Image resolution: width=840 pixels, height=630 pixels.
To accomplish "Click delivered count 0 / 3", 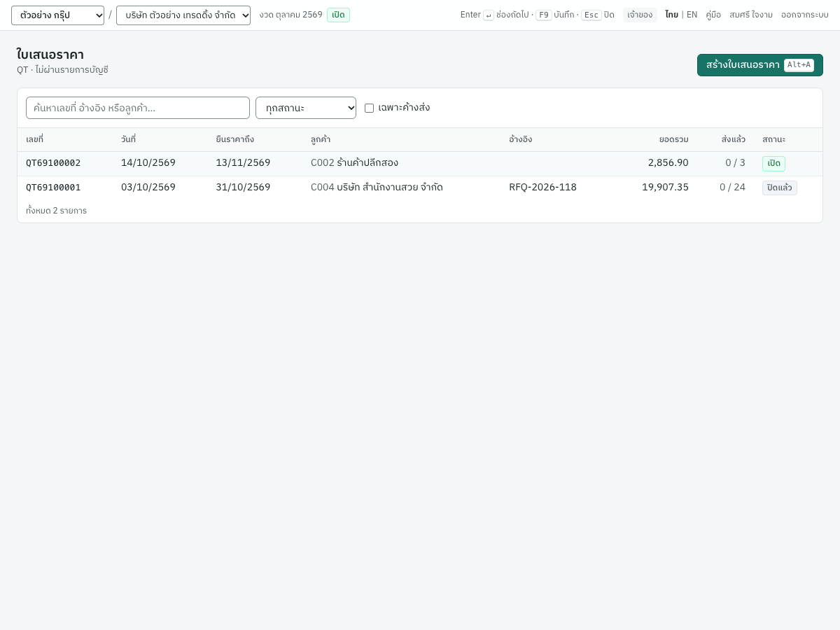I will pyautogui.click(x=735, y=163).
